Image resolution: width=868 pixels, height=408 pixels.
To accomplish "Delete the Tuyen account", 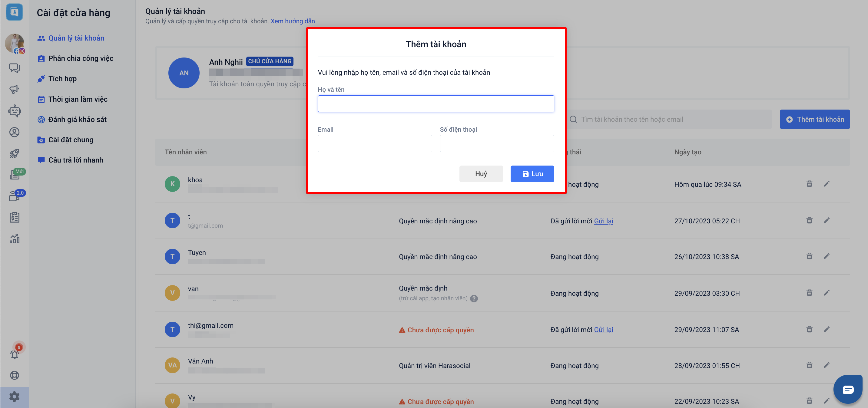I will point(809,256).
